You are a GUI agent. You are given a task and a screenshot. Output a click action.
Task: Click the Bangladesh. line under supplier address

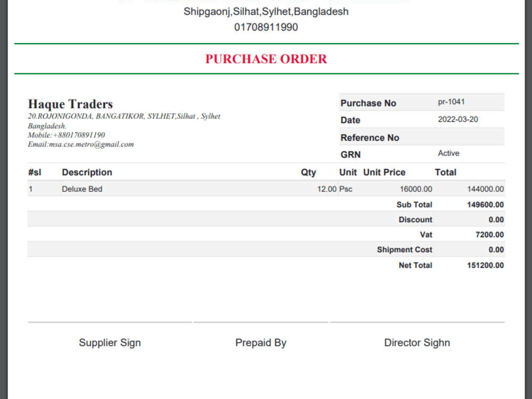(x=47, y=126)
